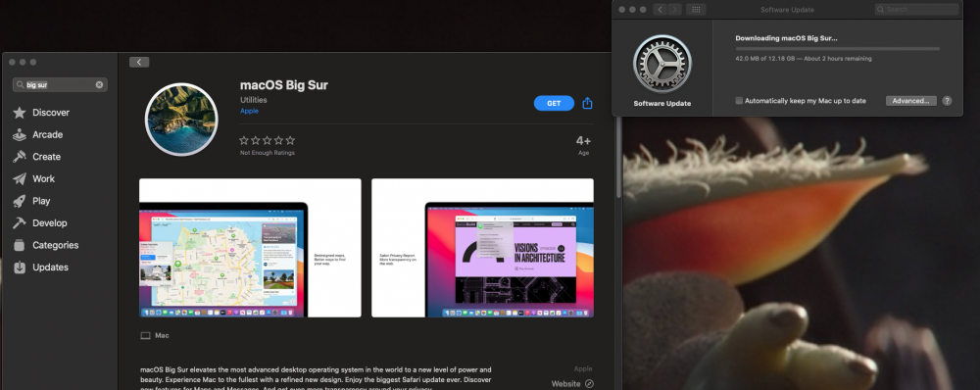
Task: Go back using App Store back chevron
Action: [139, 62]
